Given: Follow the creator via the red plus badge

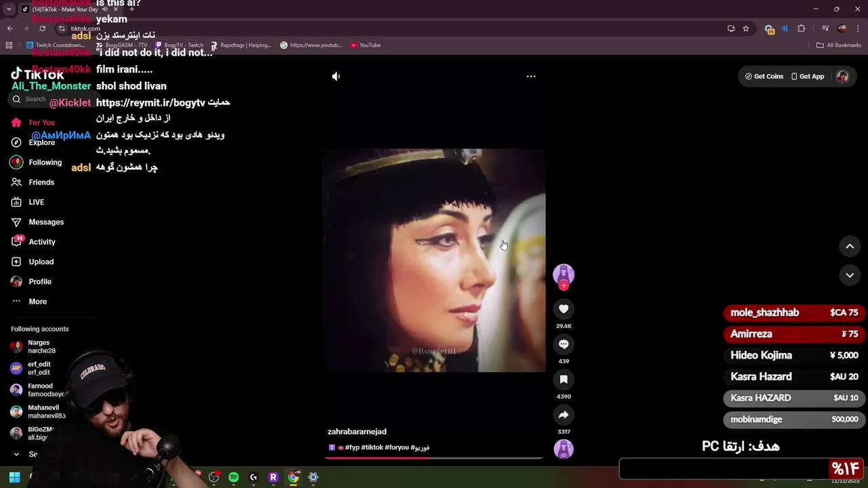Looking at the screenshot, I should (564, 286).
